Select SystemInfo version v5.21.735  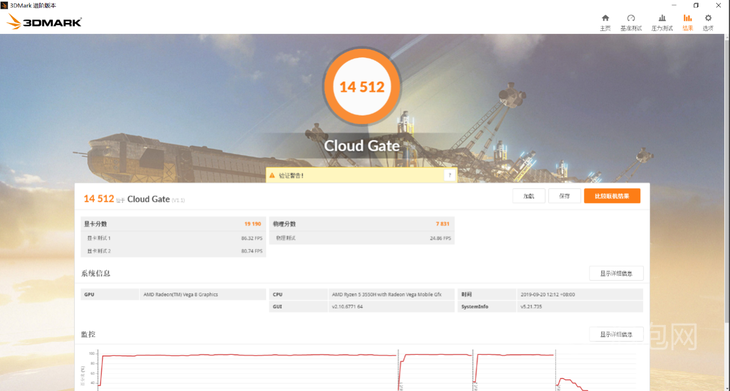530,307
